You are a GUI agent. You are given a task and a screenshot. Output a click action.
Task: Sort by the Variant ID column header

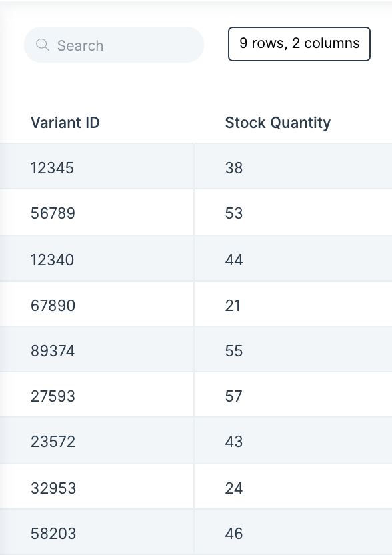[x=65, y=123]
